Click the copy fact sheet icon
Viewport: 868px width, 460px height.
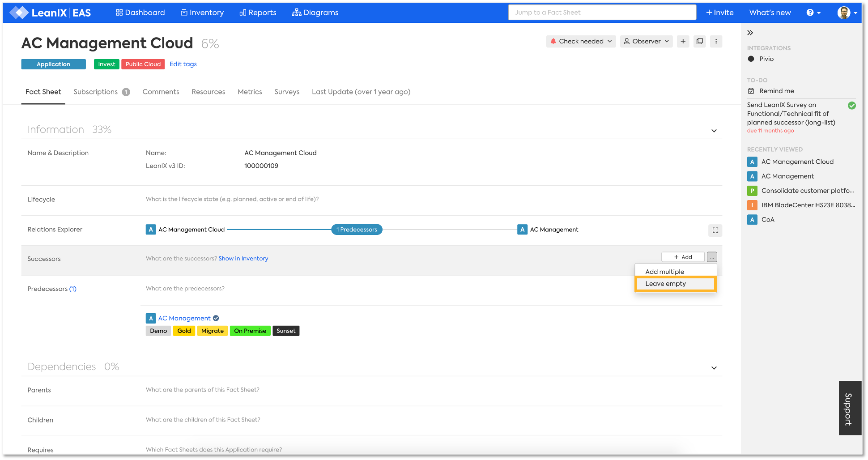699,41
